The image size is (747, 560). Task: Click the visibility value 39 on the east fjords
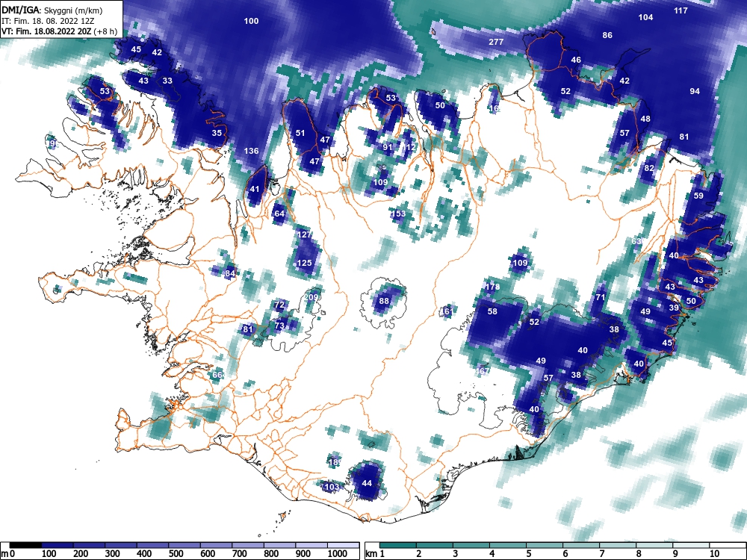(674, 308)
